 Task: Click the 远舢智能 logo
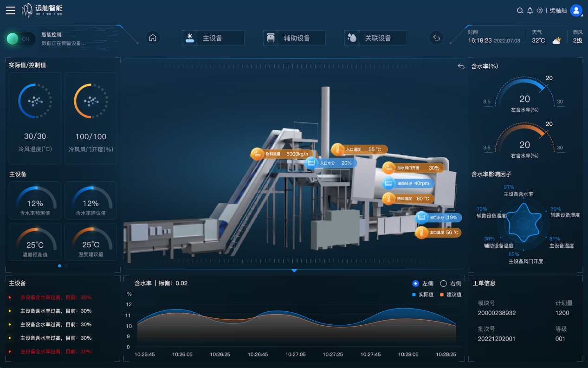pos(42,10)
